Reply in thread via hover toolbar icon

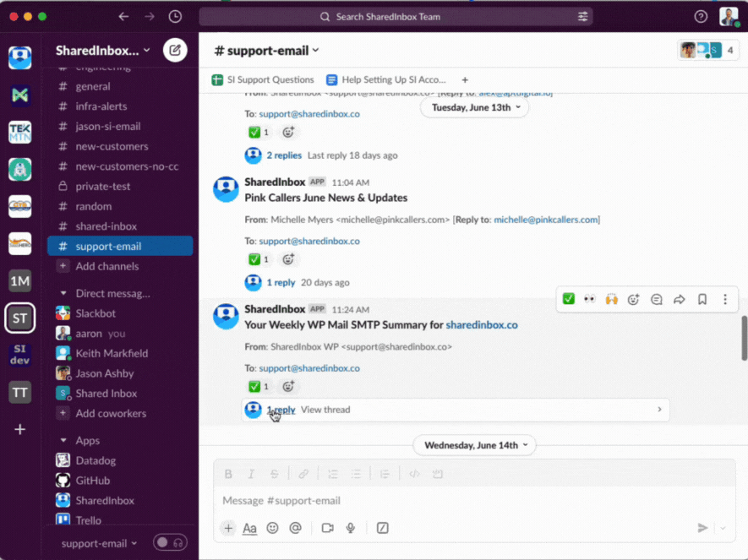657,299
